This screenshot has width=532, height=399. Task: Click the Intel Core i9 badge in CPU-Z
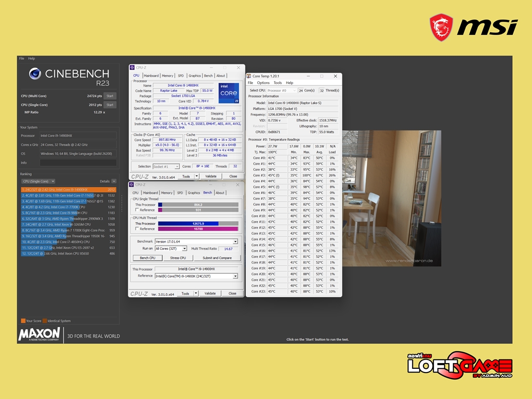point(229,92)
